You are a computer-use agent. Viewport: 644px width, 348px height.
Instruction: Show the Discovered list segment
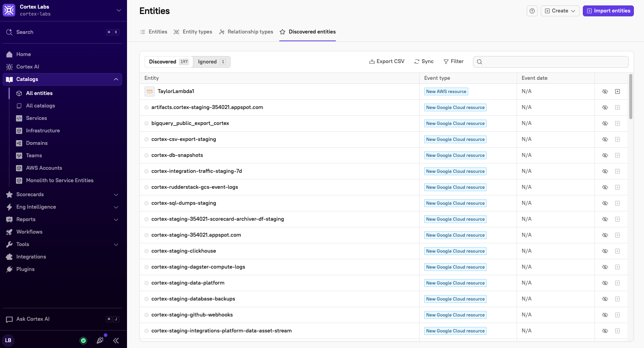pyautogui.click(x=169, y=62)
